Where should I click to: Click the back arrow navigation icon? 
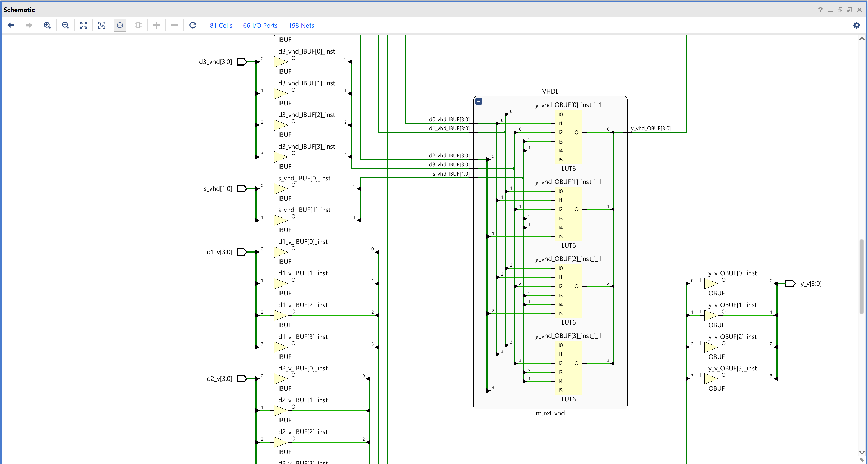tap(11, 25)
